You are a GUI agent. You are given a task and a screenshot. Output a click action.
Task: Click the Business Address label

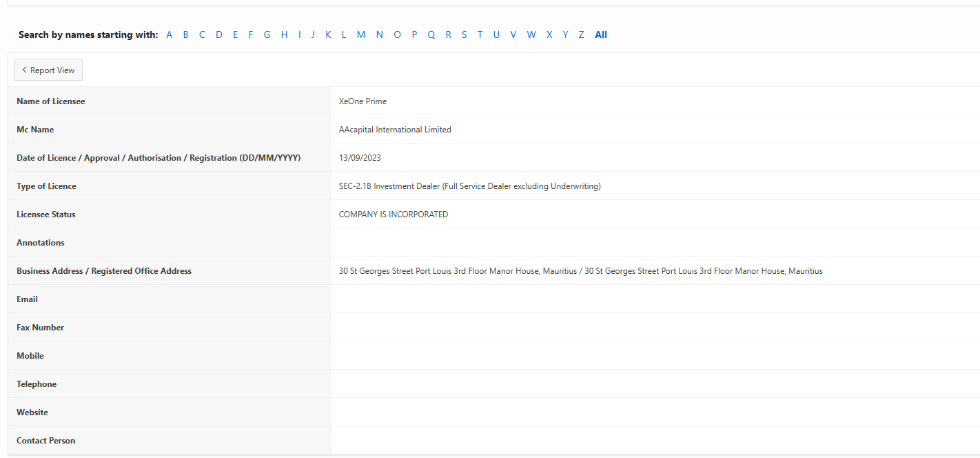point(104,271)
